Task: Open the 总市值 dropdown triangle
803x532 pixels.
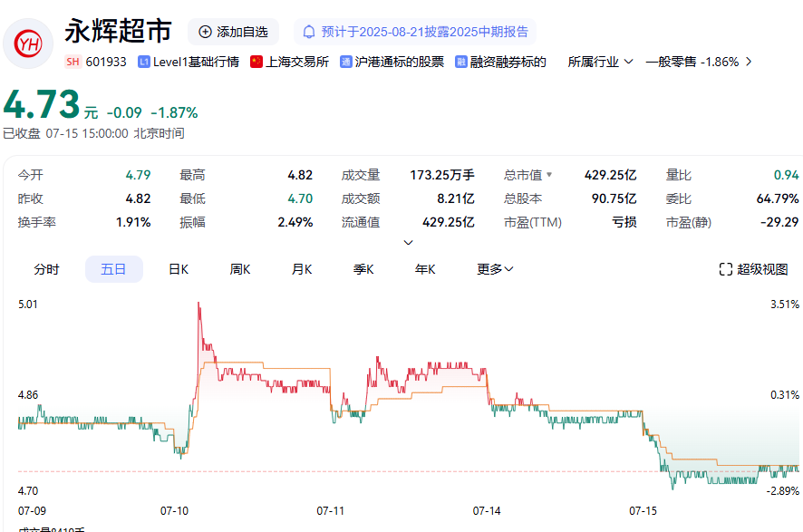Action: [x=549, y=175]
